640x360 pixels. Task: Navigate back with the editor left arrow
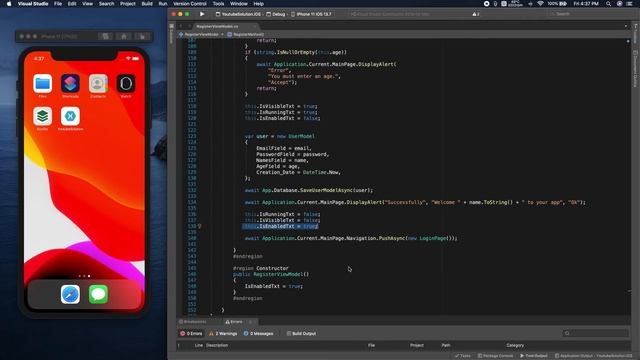(x=181, y=26)
